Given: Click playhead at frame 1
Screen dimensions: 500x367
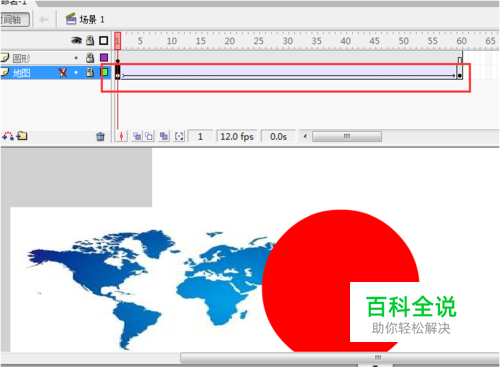Looking at the screenshot, I should pyautogui.click(x=117, y=41).
